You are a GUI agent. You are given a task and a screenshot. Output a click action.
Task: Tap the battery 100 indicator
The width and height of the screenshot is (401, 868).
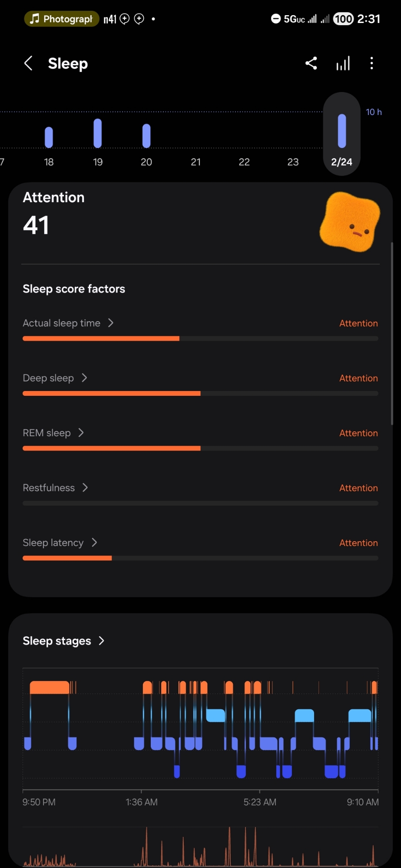click(343, 19)
